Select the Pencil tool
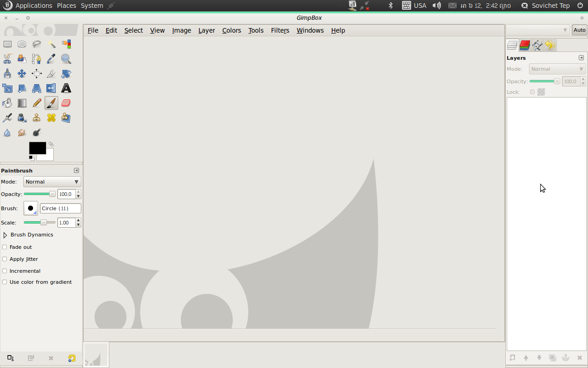Image resolution: width=588 pixels, height=368 pixels. pyautogui.click(x=37, y=103)
